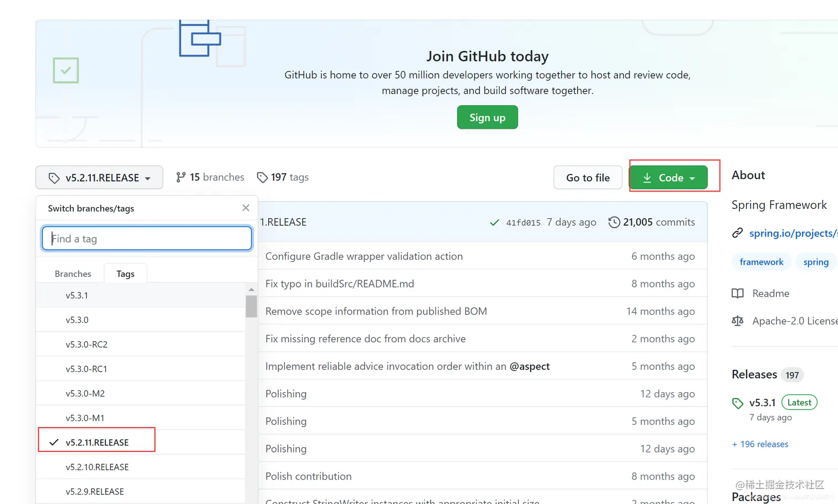This screenshot has width=838, height=504.
Task: Click the green Sign up button
Action: [487, 117]
